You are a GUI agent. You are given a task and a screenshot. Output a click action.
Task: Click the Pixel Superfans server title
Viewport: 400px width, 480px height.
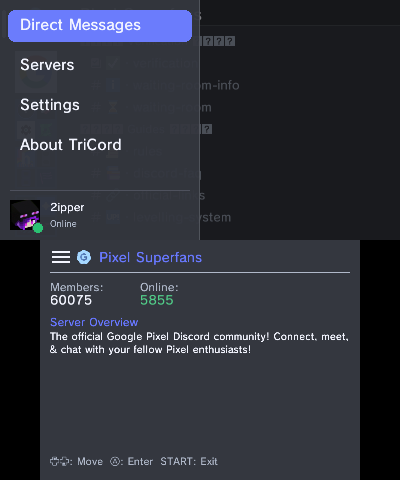(150, 257)
